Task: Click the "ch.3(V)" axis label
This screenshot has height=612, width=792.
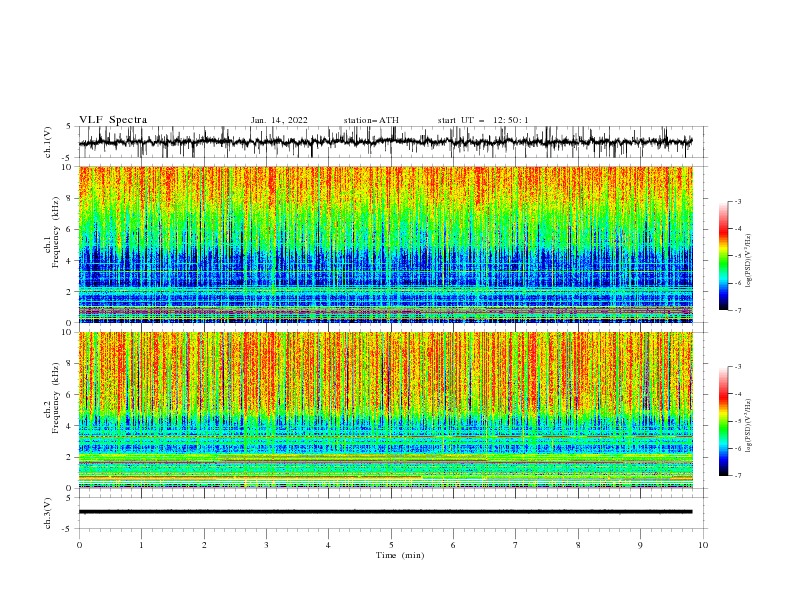Action: coord(48,513)
